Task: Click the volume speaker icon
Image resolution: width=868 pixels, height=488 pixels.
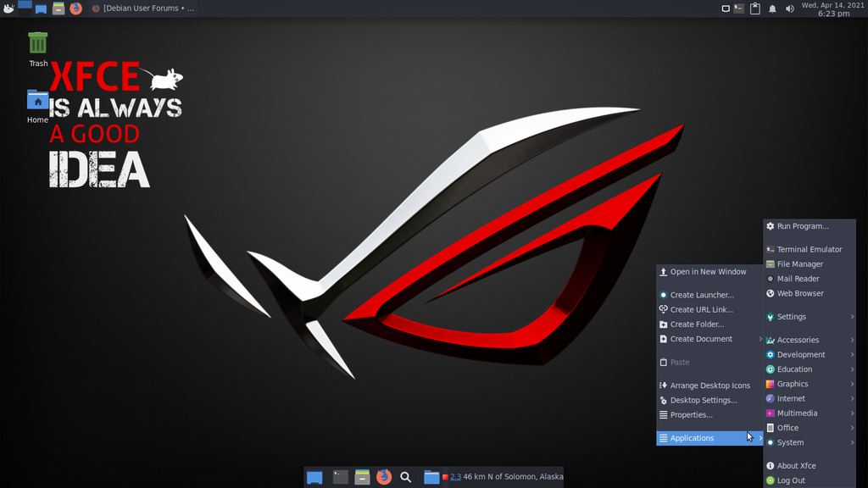Action: [790, 8]
